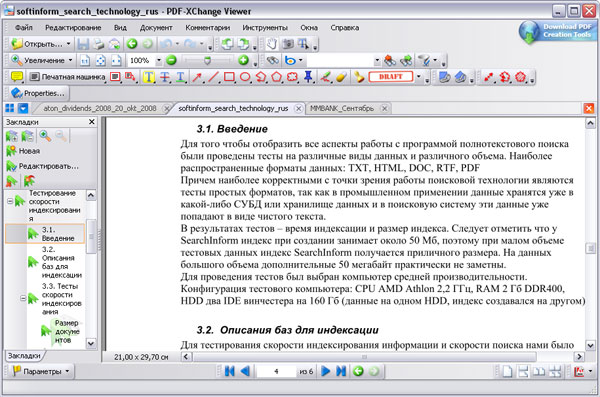Screen dimensions: 600x397
Task: Select the Cloud annotation tool
Action: 292,77
